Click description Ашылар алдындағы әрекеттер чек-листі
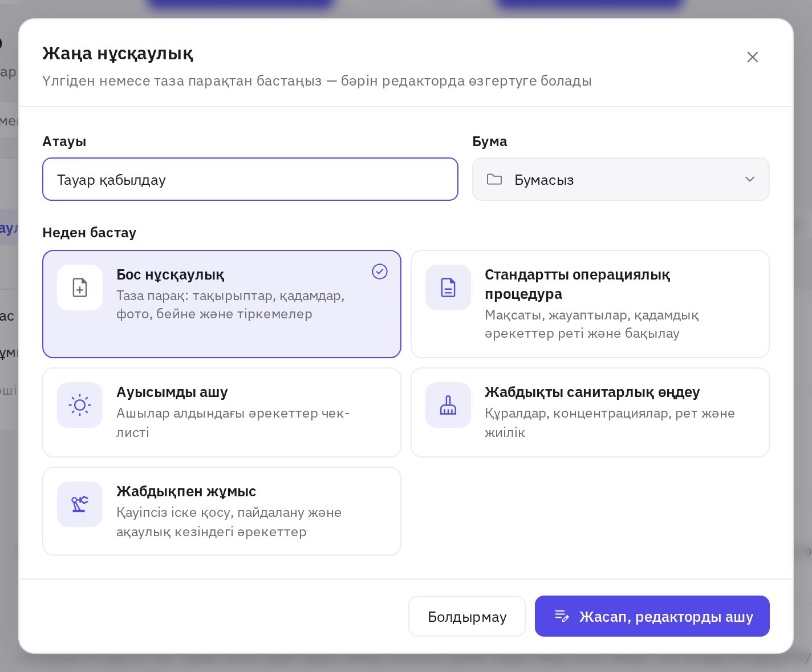This screenshot has height=672, width=812. click(x=233, y=423)
